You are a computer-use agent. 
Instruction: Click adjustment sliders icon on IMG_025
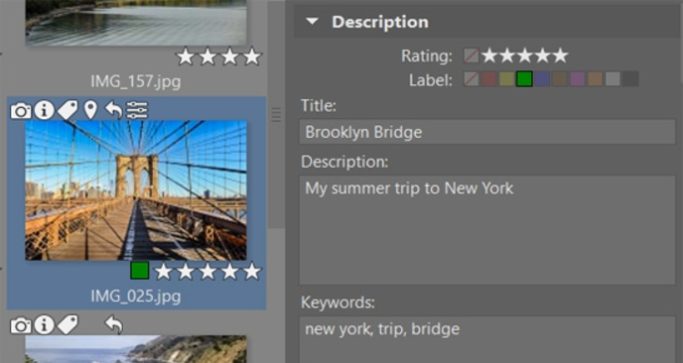pos(137,110)
